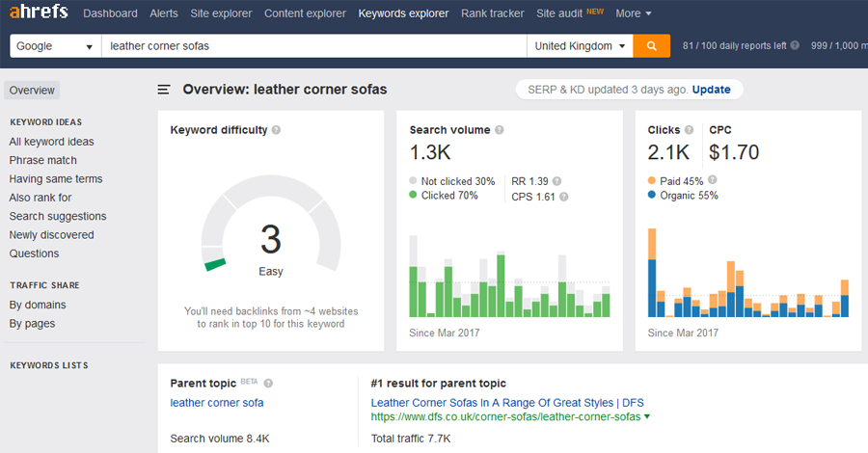Open Phrase match ideas

tap(43, 160)
